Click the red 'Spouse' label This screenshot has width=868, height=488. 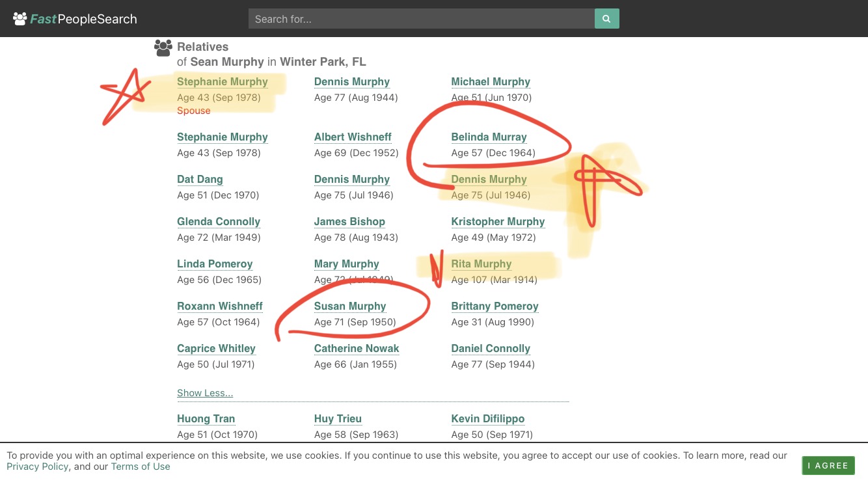point(194,111)
